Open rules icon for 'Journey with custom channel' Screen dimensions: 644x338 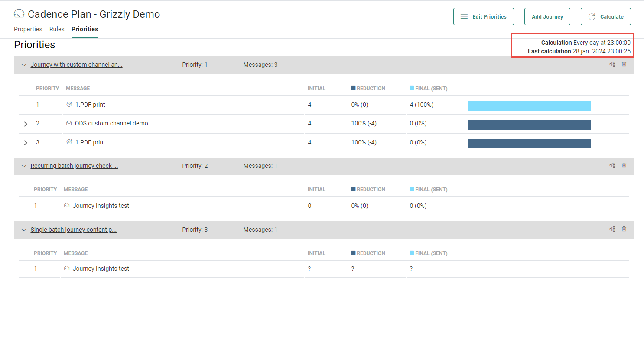612,64
